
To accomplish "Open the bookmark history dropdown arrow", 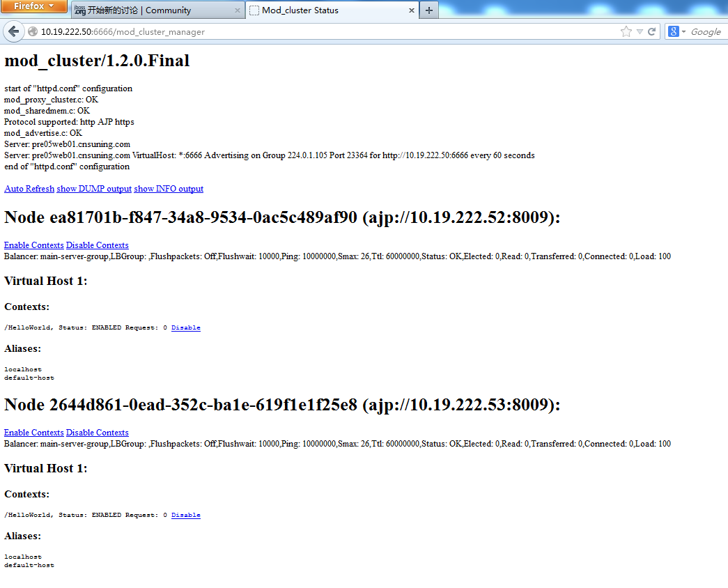I will (x=640, y=31).
